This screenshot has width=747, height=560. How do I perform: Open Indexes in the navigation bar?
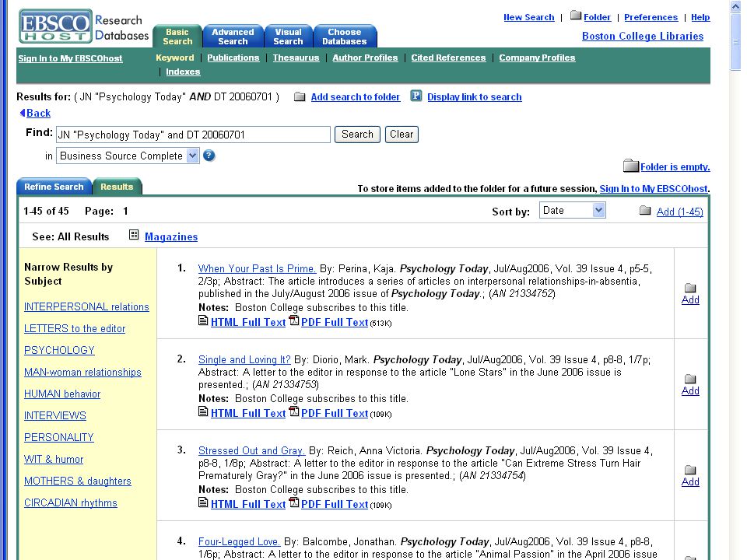point(183,72)
